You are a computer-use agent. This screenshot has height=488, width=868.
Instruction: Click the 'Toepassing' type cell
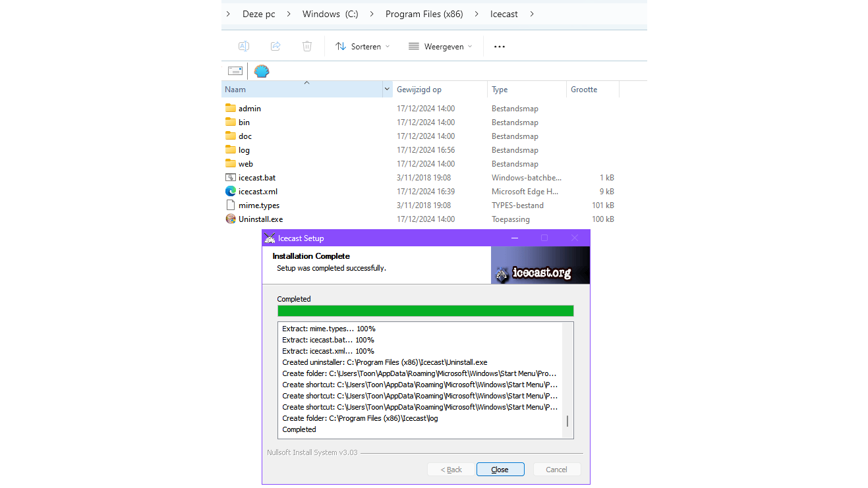coord(512,219)
